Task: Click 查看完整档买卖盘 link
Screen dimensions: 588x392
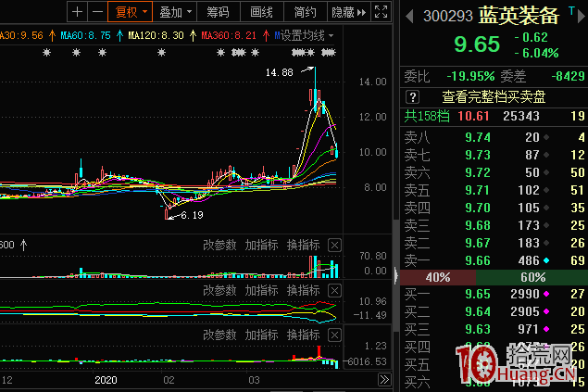Action: tap(492, 96)
